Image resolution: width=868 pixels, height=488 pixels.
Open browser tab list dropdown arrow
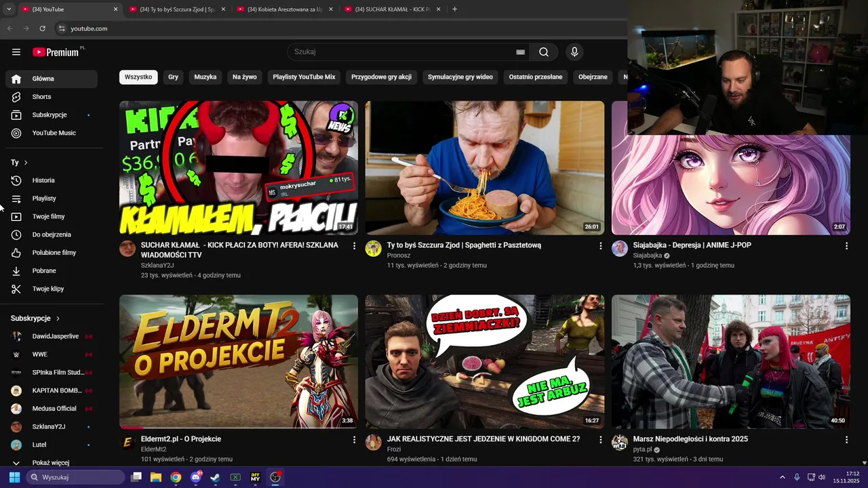point(9,9)
